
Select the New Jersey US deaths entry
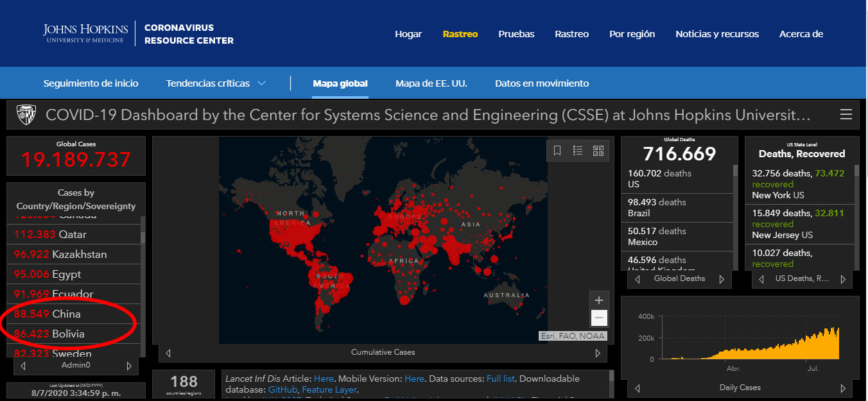(800, 224)
